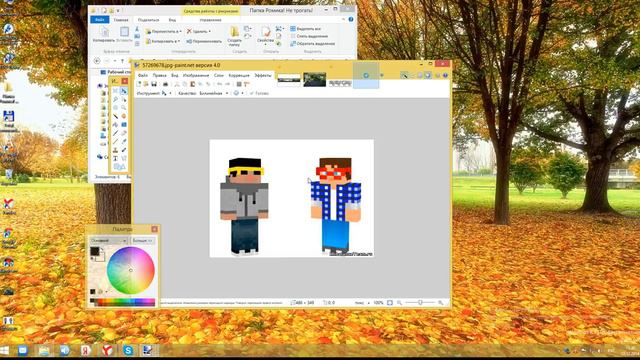The height and width of the screenshot is (360, 640).
Task: Select the second image thumbnail in paint.net
Action: (315, 79)
